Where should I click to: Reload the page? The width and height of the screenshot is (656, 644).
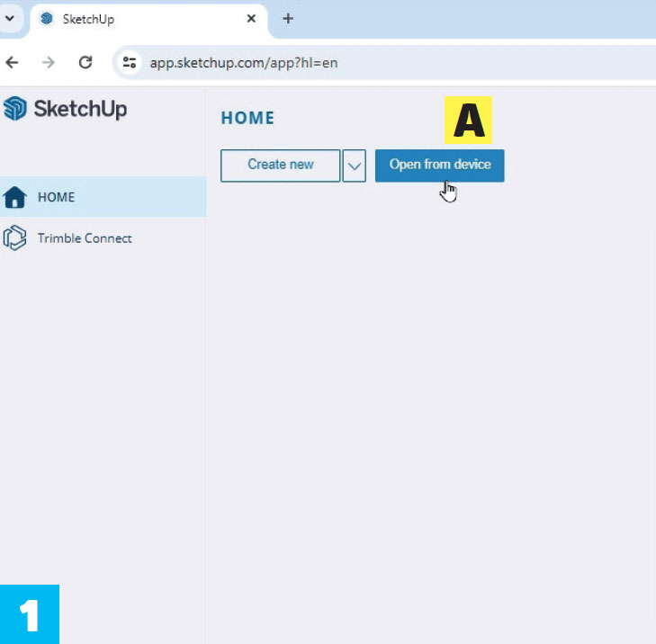(x=85, y=63)
